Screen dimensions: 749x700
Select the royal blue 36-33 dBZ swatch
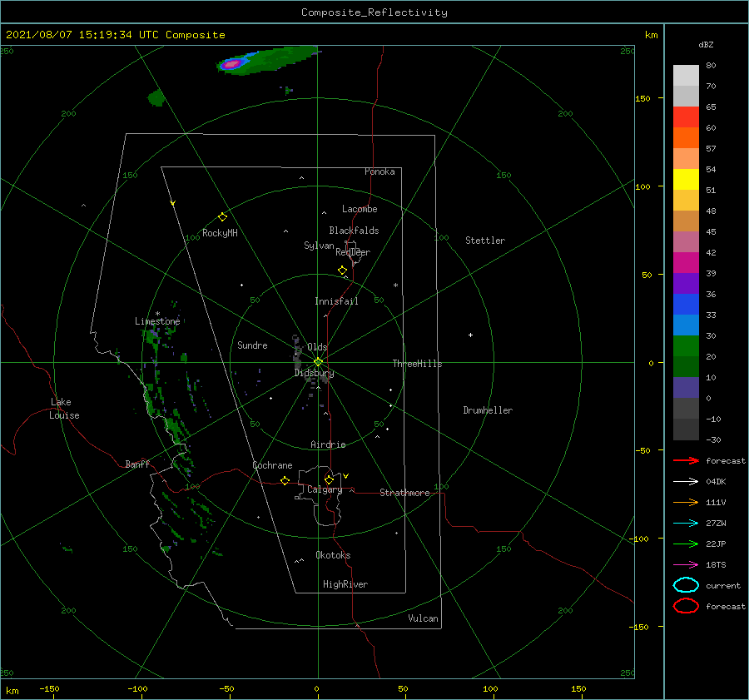[686, 305]
